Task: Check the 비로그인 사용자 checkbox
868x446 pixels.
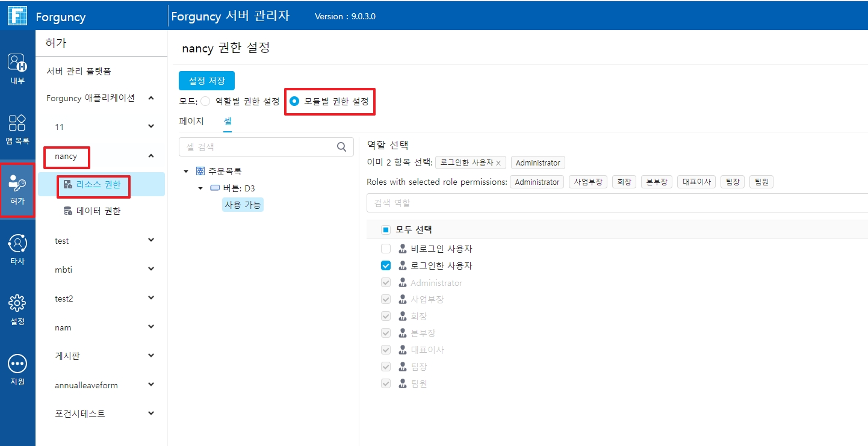Action: point(386,249)
